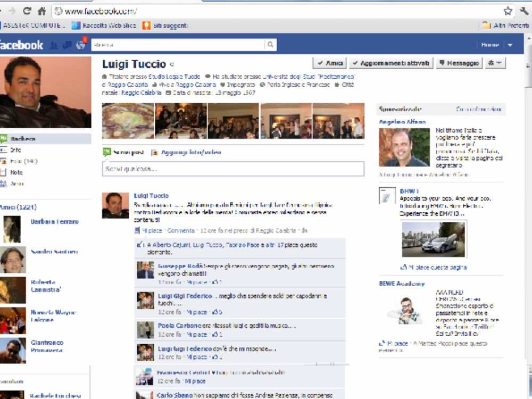Click the search magnifier icon
The width and height of the screenshot is (532, 399).
click(271, 45)
